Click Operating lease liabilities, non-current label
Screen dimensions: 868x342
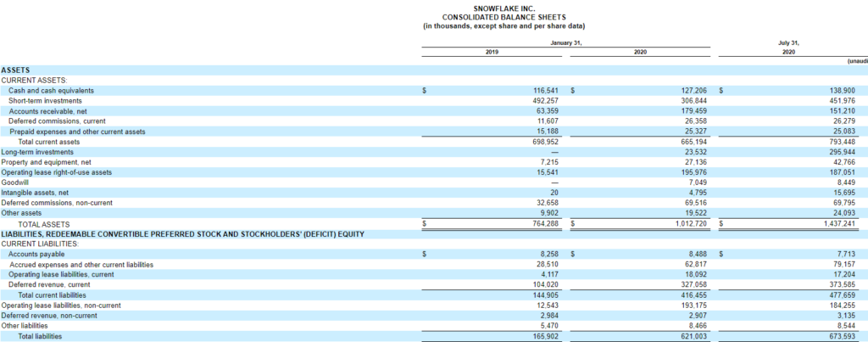pyautogui.click(x=61, y=306)
